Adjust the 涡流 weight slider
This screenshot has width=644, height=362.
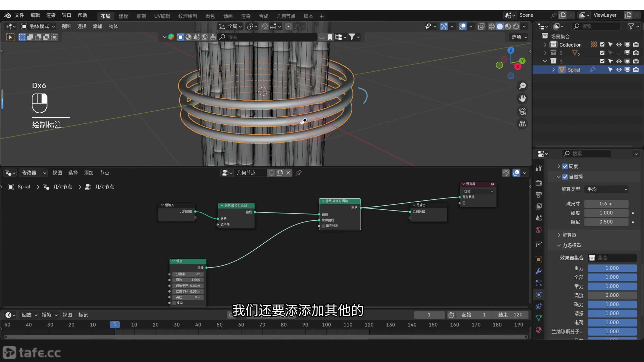point(612,295)
